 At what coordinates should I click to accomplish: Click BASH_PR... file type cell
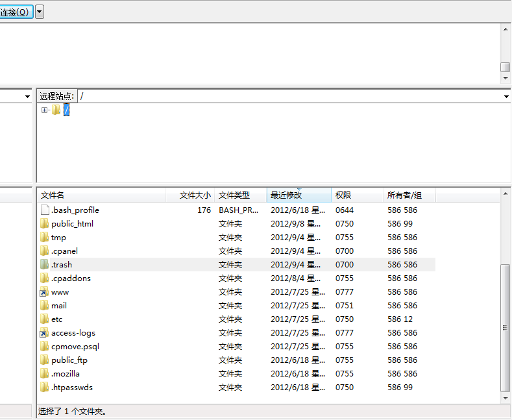(238, 210)
